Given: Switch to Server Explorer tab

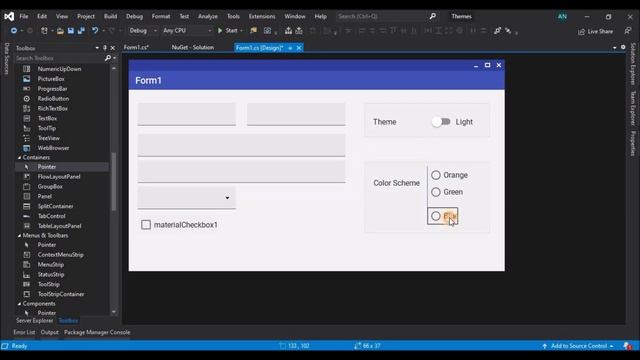Looking at the screenshot, I should click(35, 321).
